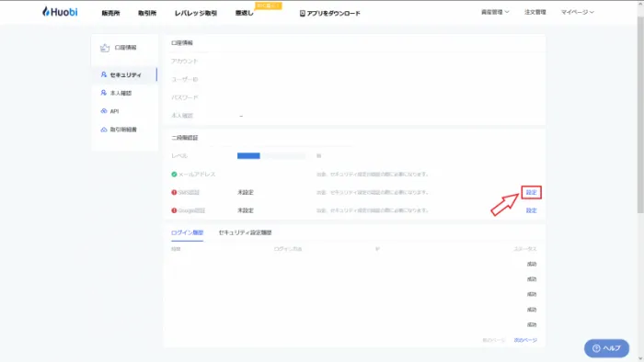Click 設定 link for Google認証
The width and height of the screenshot is (644, 362).
[531, 210]
